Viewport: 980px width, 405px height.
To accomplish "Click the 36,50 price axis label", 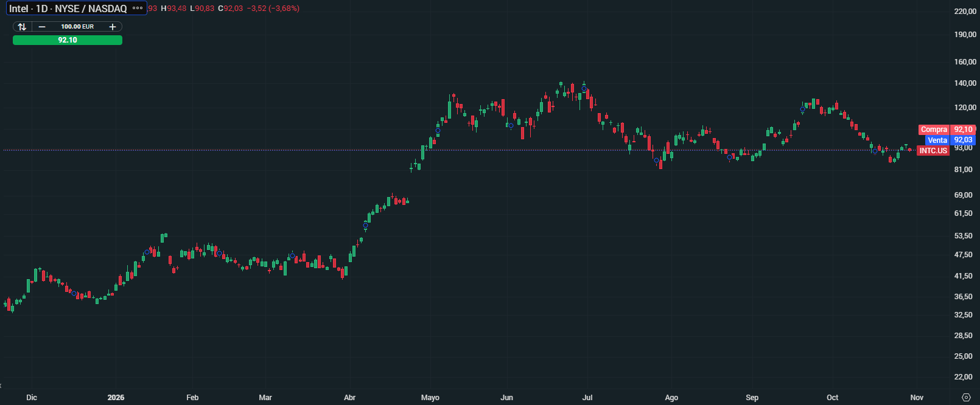I will (x=964, y=297).
